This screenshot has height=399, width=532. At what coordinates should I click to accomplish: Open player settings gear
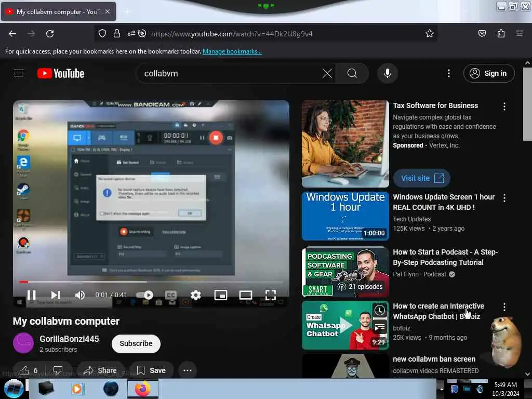coord(196,295)
